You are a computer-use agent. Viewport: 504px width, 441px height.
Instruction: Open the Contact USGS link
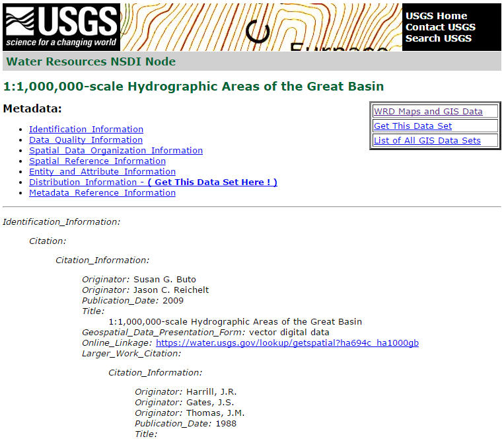pyautogui.click(x=441, y=27)
